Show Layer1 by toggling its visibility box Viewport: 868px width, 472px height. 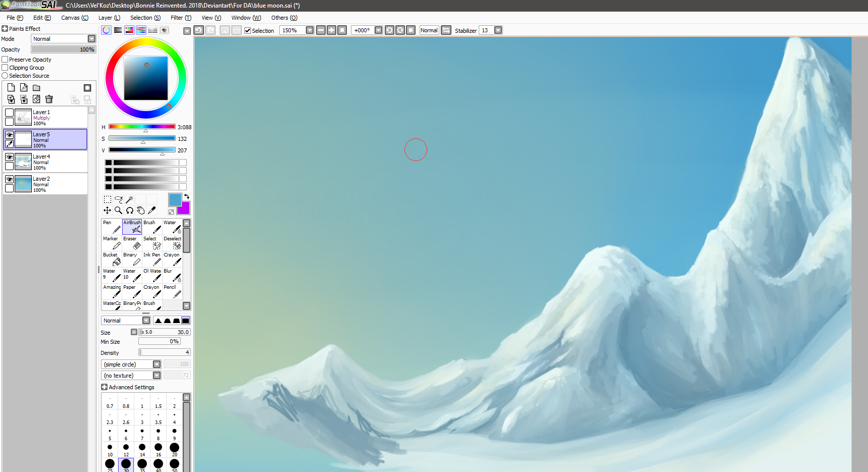(x=9, y=113)
